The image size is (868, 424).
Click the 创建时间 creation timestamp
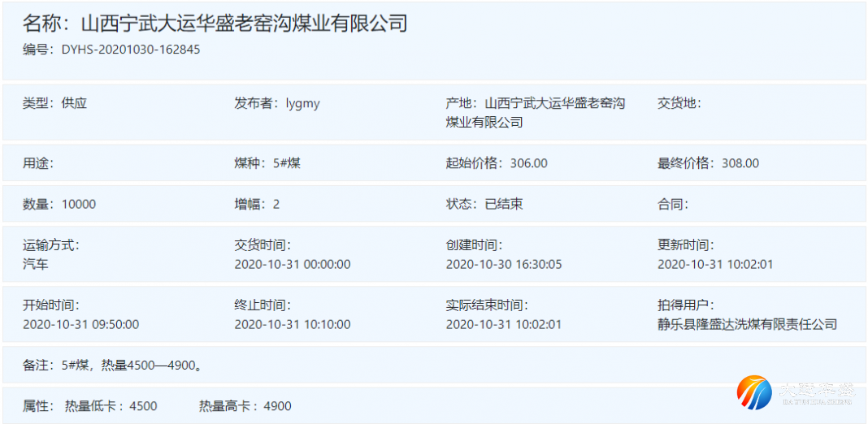503,264
